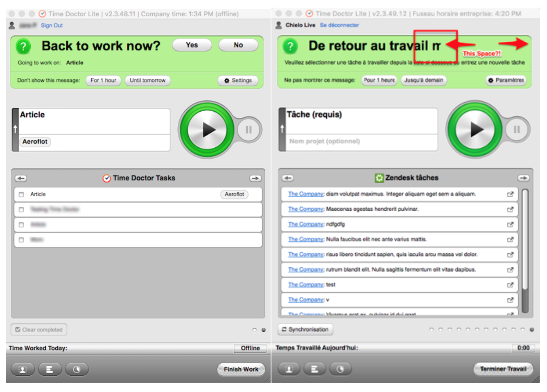The width and height of the screenshot is (547, 392).
Task: Click Nom projet (optionnel) input field
Action: (362, 142)
